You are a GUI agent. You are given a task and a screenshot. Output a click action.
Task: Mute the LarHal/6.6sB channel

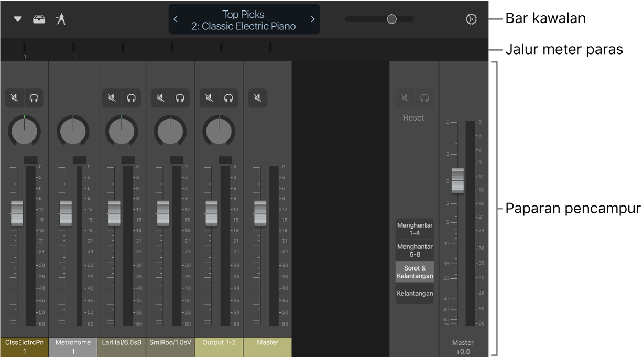pyautogui.click(x=112, y=98)
